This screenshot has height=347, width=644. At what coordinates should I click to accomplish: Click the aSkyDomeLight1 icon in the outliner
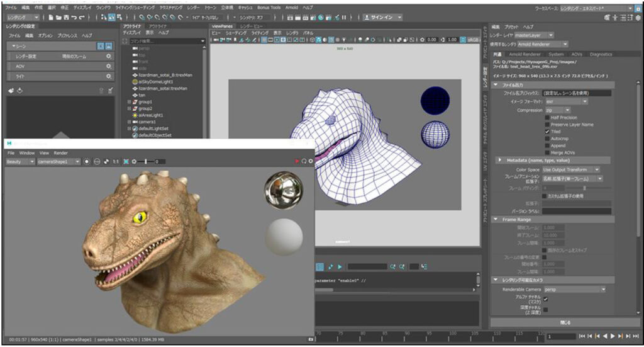[135, 82]
